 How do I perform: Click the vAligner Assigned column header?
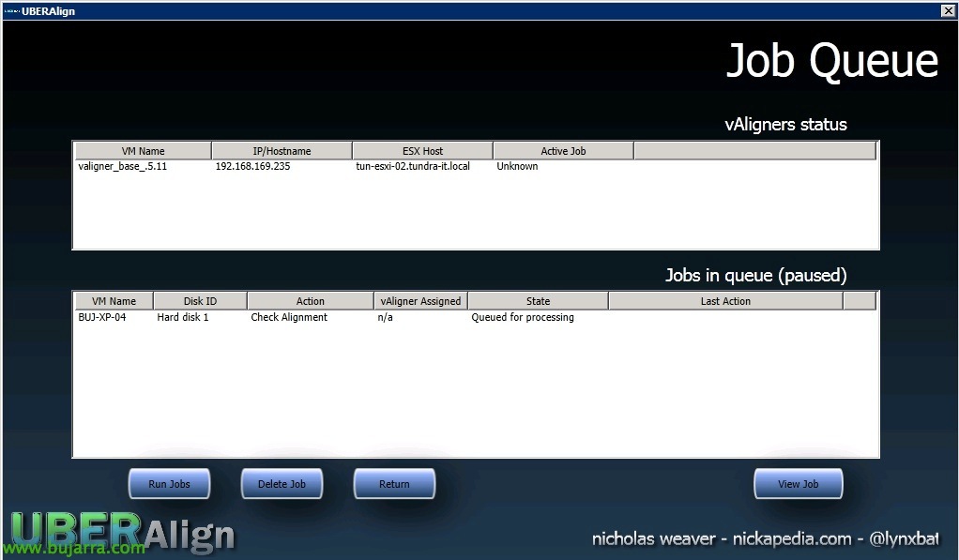pos(420,301)
